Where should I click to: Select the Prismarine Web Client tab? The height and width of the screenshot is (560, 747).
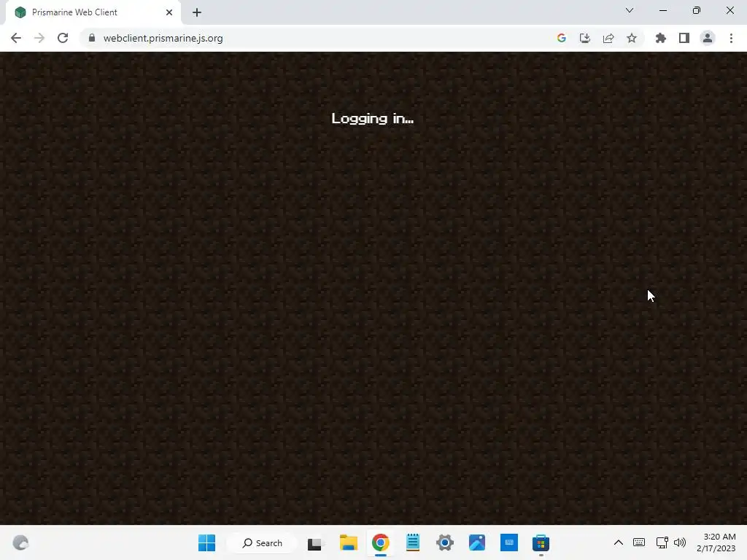pos(93,12)
